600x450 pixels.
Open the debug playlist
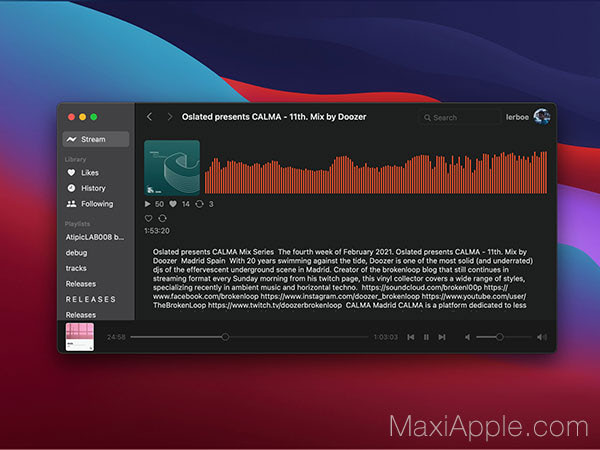(76, 253)
